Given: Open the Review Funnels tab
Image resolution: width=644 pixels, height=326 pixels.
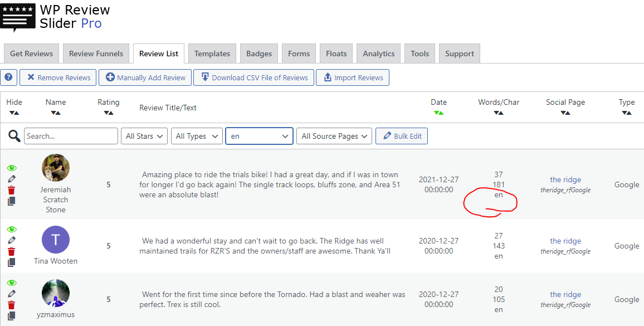Looking at the screenshot, I should (96, 53).
